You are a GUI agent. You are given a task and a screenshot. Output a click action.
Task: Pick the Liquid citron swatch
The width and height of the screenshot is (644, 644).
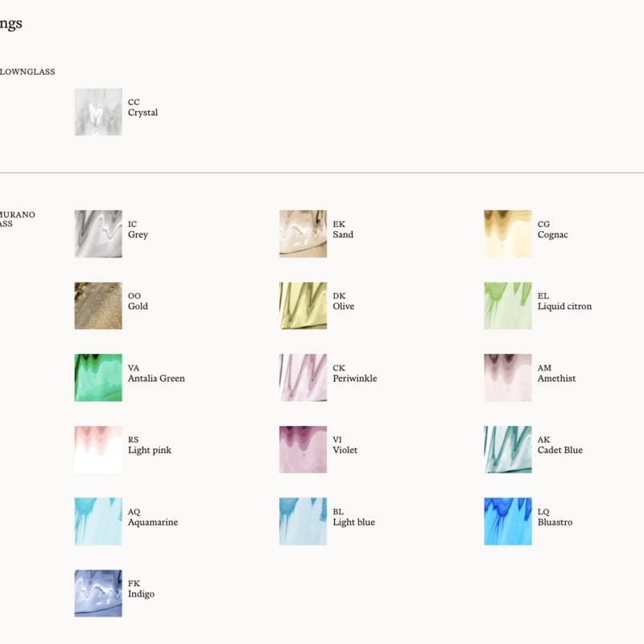pyautogui.click(x=508, y=306)
